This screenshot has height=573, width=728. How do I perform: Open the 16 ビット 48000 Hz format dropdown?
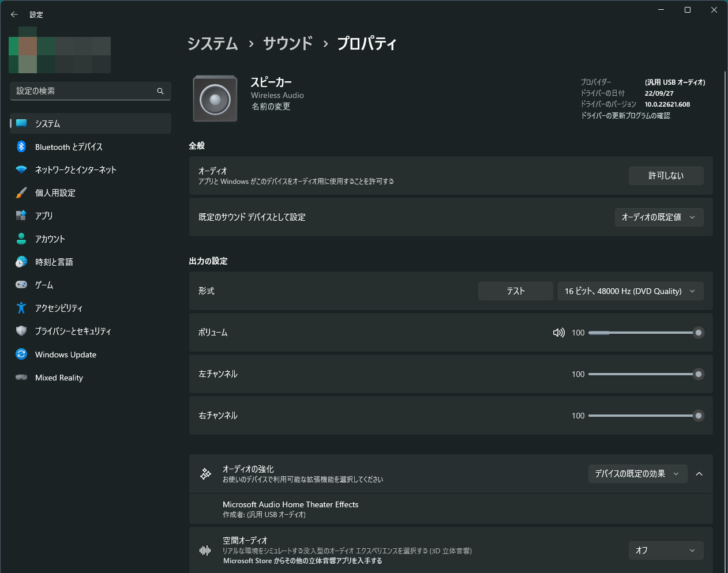630,291
